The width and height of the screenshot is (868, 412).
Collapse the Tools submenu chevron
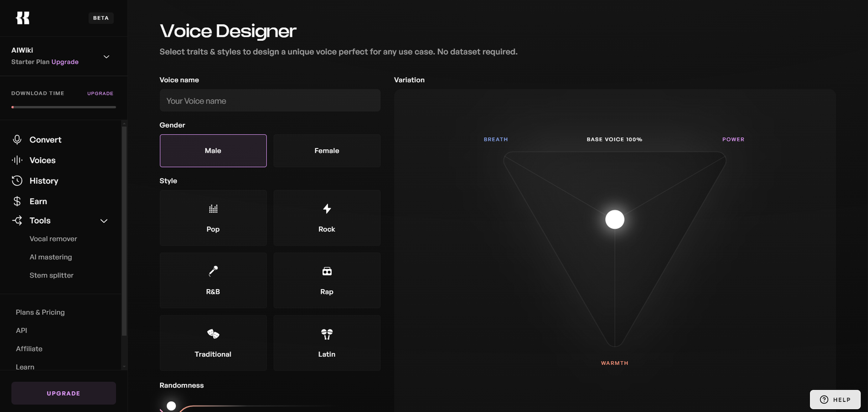click(104, 221)
